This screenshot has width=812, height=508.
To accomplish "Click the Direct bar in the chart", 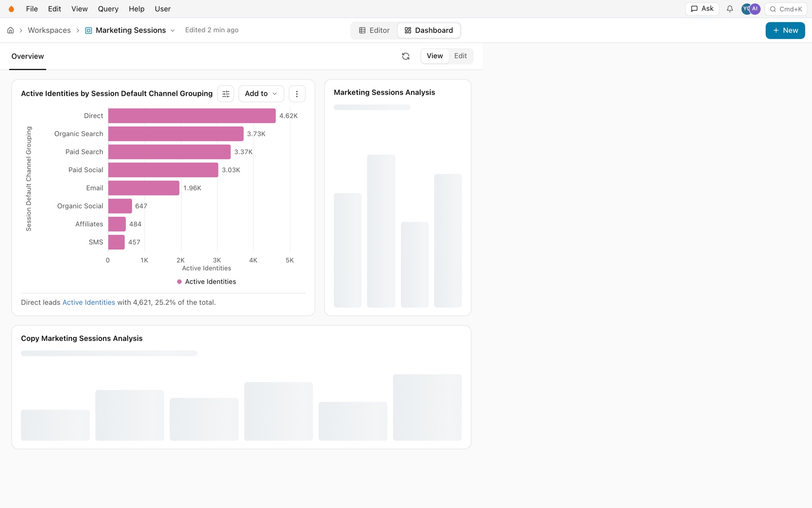I will coord(192,116).
